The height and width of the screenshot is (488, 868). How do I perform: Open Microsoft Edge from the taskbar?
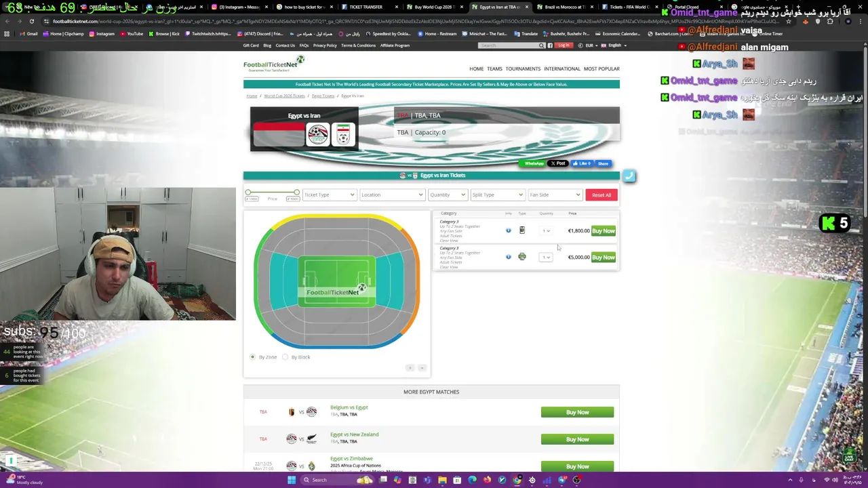point(472,480)
